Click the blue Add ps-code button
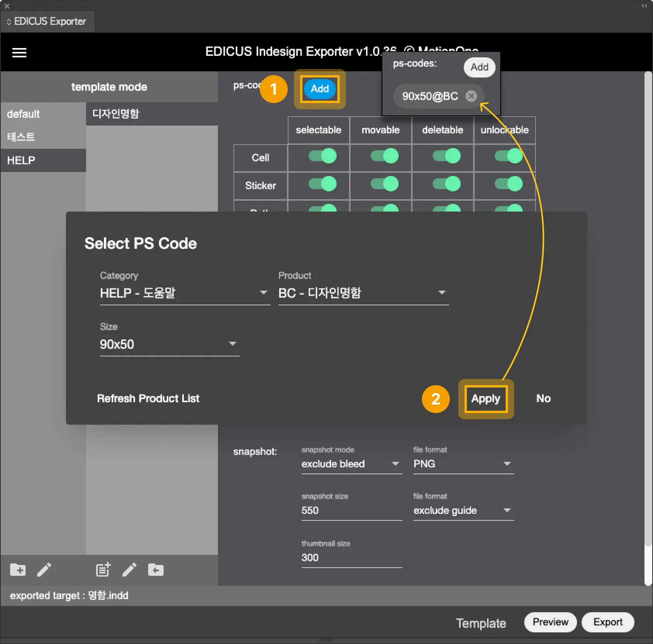653x644 pixels. 320,89
